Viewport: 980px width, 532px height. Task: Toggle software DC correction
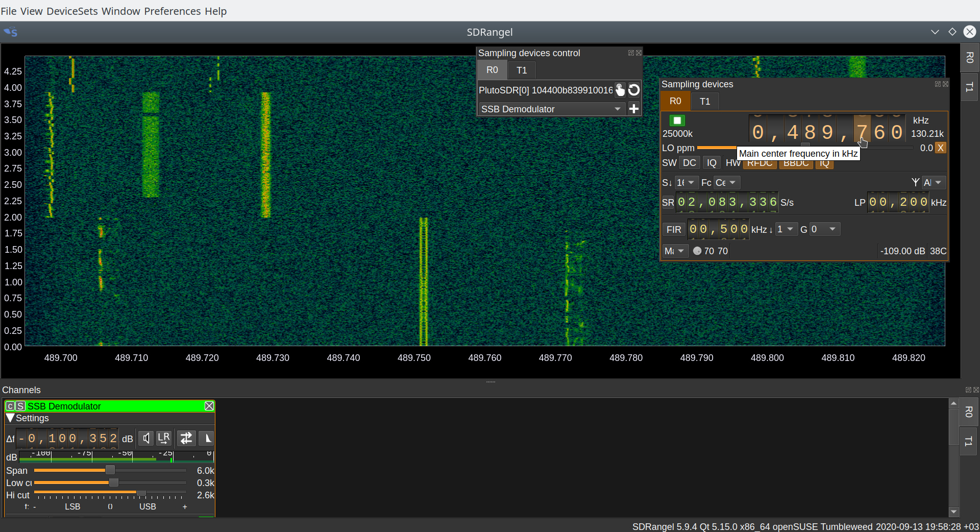pos(689,163)
